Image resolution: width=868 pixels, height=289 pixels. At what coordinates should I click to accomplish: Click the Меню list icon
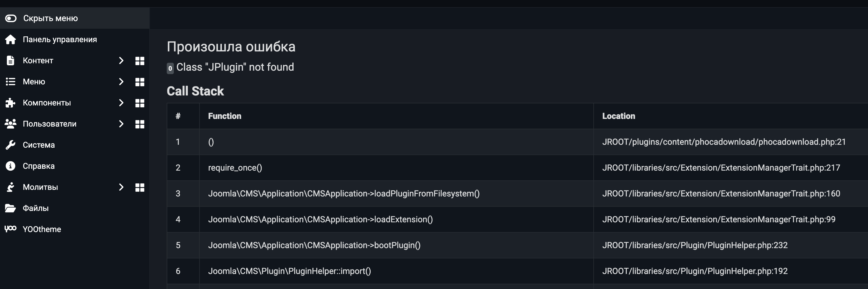click(11, 81)
